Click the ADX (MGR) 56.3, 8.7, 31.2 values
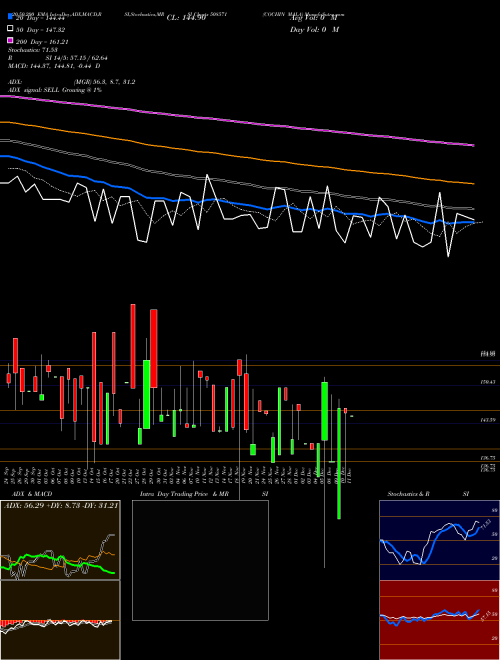The image size is (500, 660). [104, 82]
